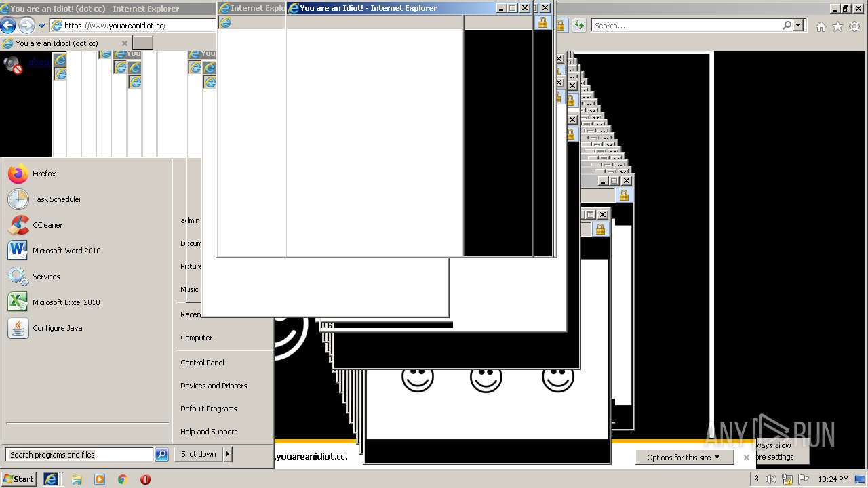Open Control Panel from Start menu
868x488 pixels.
click(202, 363)
